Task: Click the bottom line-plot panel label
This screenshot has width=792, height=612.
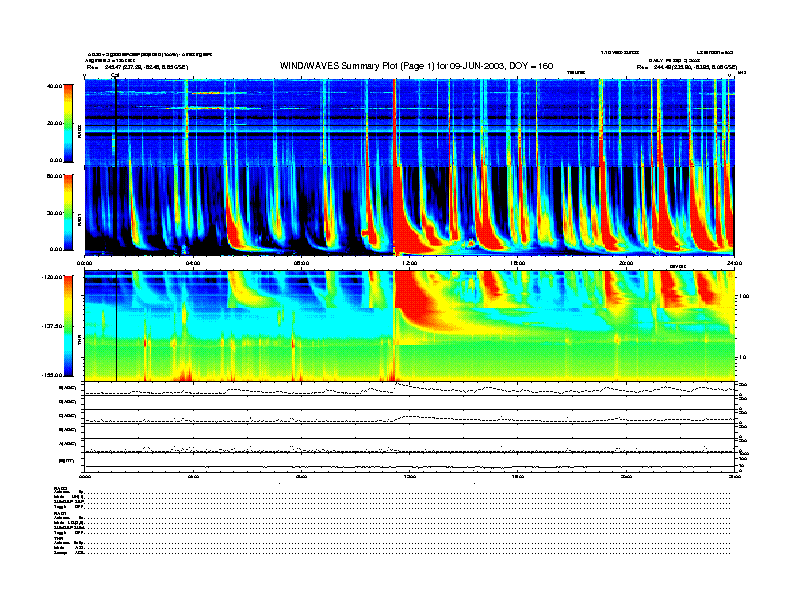Action: pos(66,461)
